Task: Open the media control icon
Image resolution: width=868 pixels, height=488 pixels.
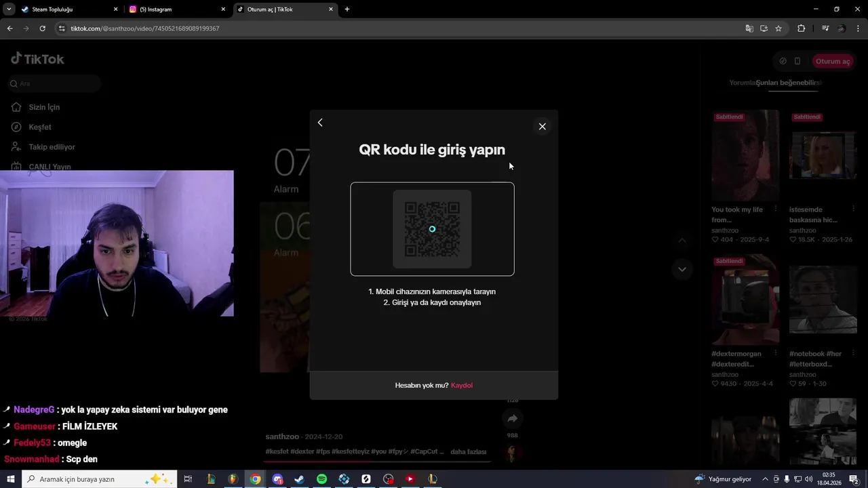Action: pos(825,28)
